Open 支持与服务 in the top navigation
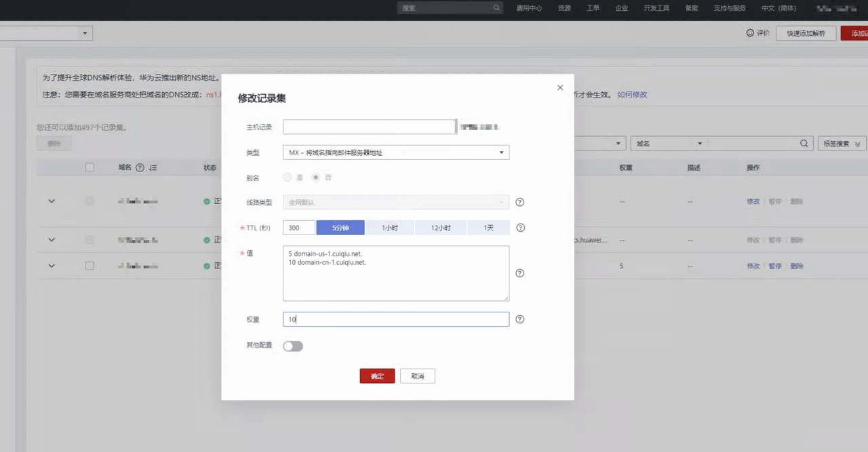The height and width of the screenshot is (452, 868). click(730, 8)
